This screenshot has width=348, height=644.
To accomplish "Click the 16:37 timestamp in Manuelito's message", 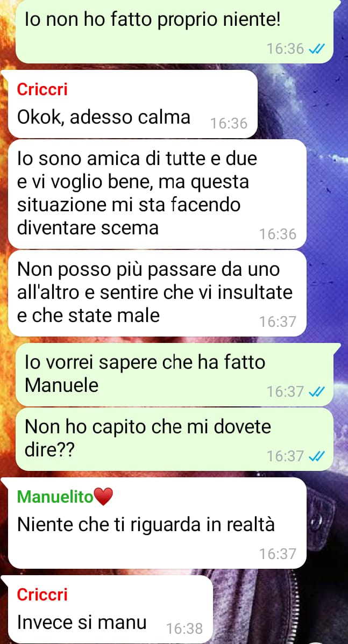I will (278, 554).
